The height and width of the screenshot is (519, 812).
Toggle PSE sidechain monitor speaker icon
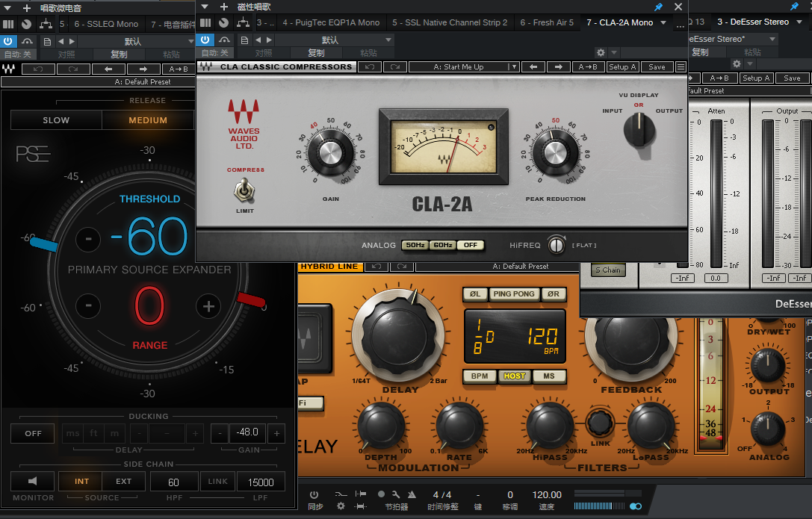click(x=33, y=481)
